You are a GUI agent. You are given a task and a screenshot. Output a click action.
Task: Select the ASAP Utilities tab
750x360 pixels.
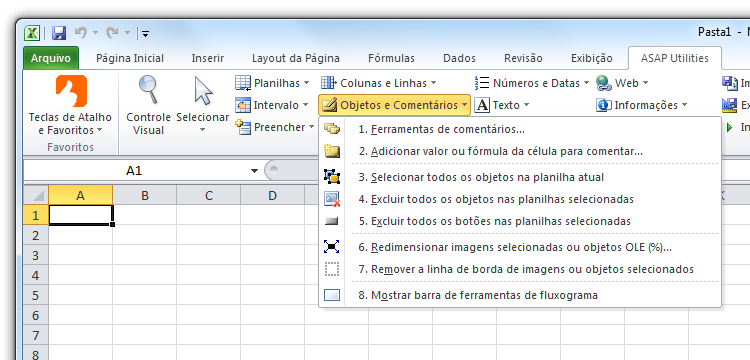674,58
